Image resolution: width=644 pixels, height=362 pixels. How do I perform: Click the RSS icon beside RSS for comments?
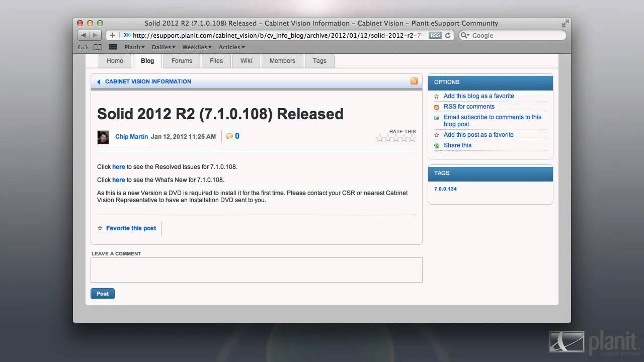pyautogui.click(x=437, y=107)
